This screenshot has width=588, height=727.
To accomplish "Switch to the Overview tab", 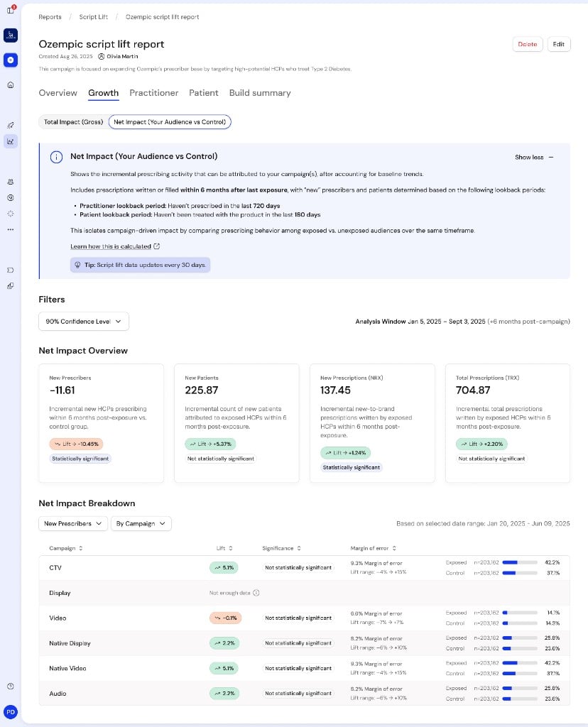I will pyautogui.click(x=58, y=93).
